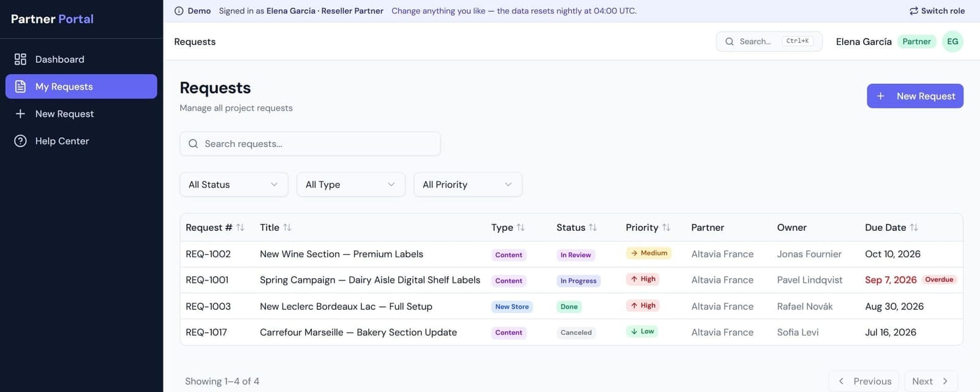Sort by Title using sort arrows
The image size is (980, 392).
[287, 227]
